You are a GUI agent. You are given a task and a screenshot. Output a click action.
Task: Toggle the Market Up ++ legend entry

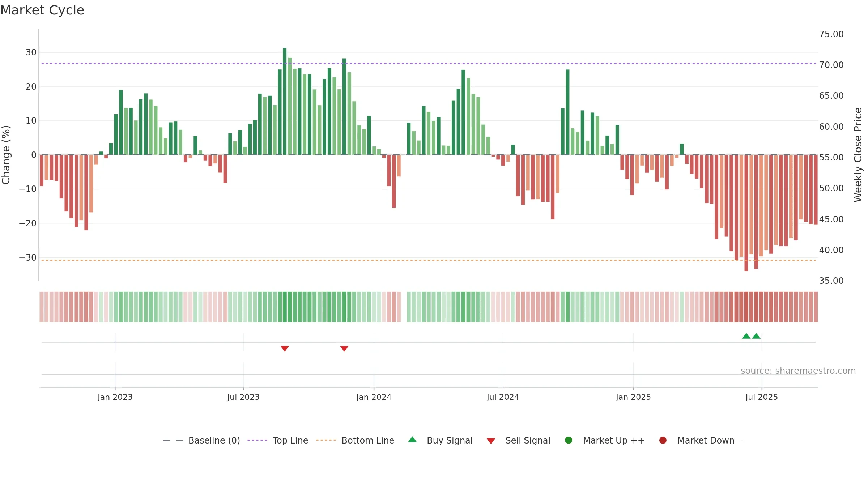pyautogui.click(x=605, y=440)
